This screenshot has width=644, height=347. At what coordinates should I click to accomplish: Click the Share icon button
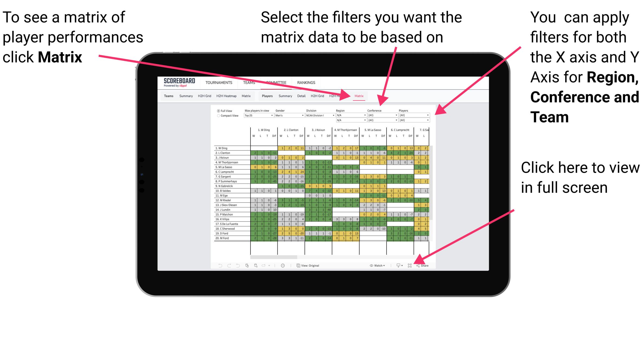coord(422,265)
